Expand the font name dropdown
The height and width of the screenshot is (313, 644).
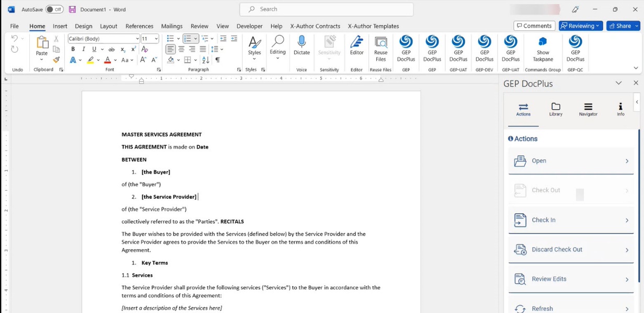coord(137,39)
